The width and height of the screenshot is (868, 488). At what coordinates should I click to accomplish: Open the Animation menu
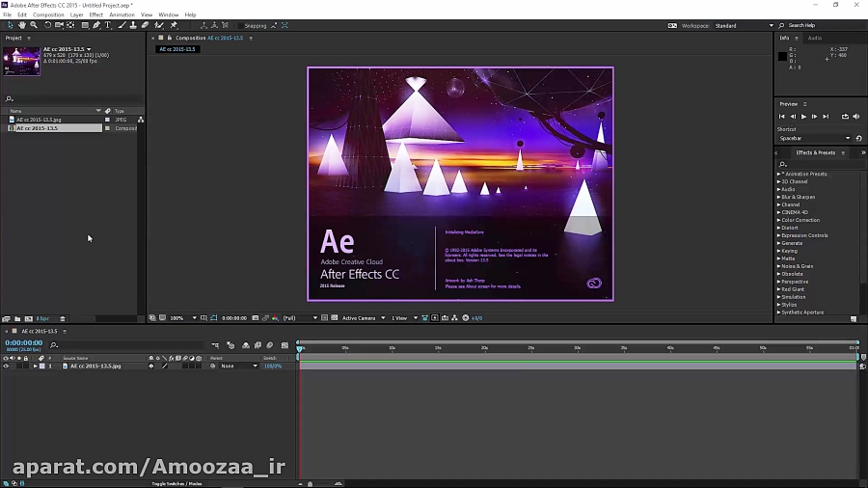[122, 15]
